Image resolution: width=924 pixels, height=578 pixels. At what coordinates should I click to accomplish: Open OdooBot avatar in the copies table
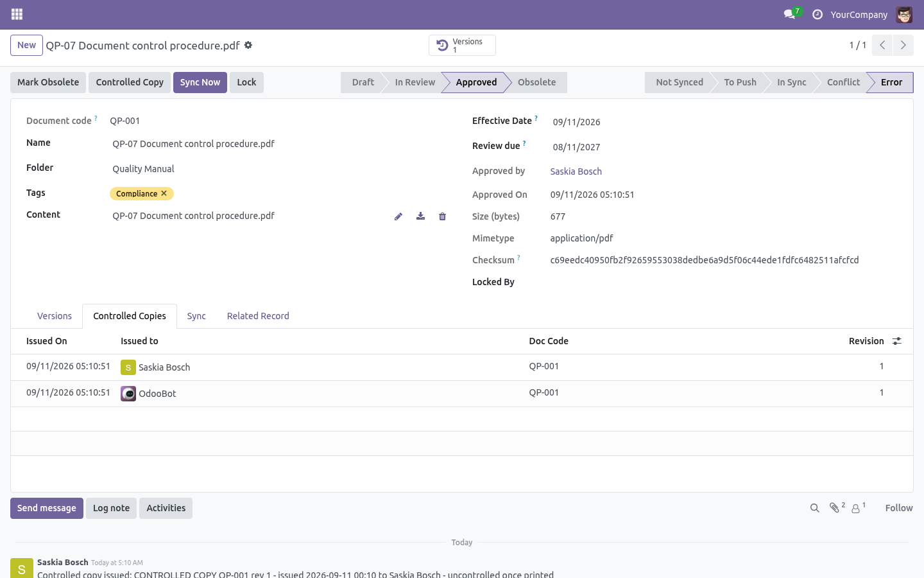(x=128, y=394)
